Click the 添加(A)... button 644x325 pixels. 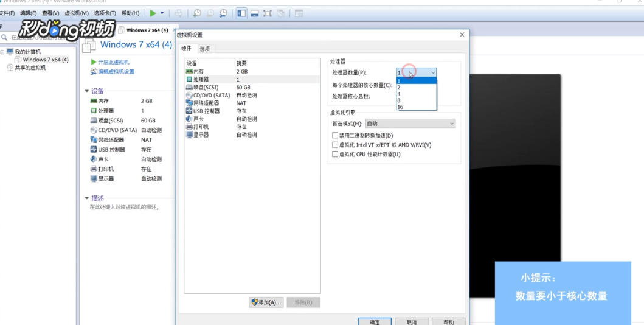266,302
